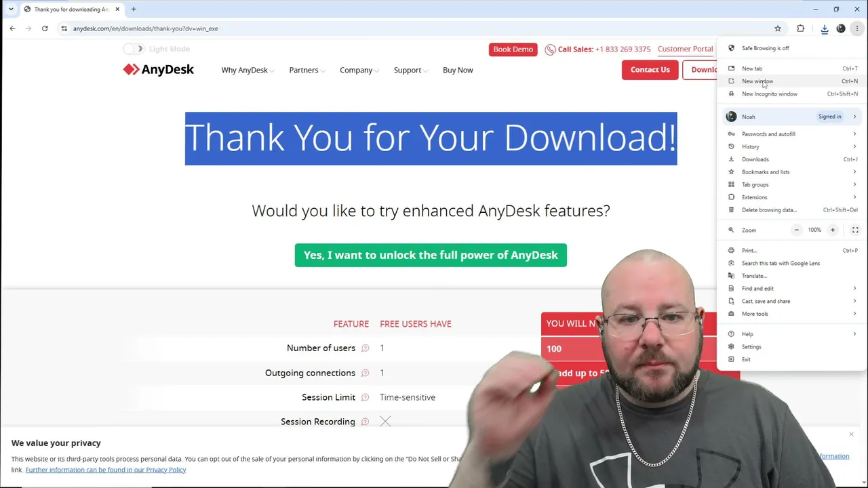
Task: Click 'Yes, I want to unlock' button
Action: (431, 256)
